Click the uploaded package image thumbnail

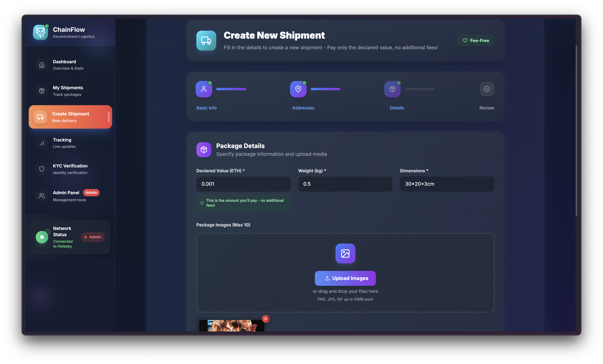[x=231, y=326]
